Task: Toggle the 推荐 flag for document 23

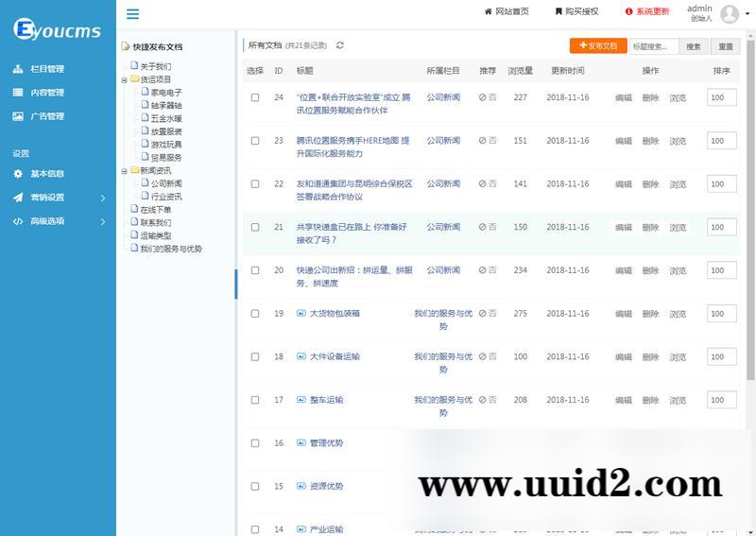Action: click(x=488, y=141)
